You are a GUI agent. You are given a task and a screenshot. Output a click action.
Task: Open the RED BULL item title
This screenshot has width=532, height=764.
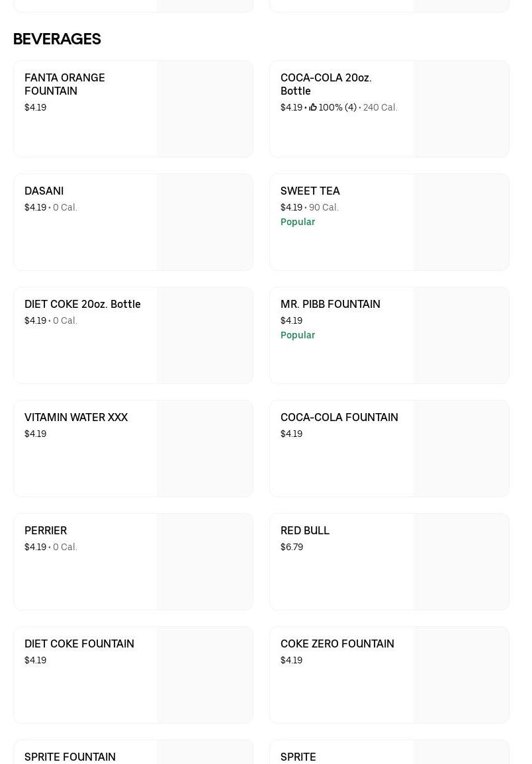pos(304,530)
